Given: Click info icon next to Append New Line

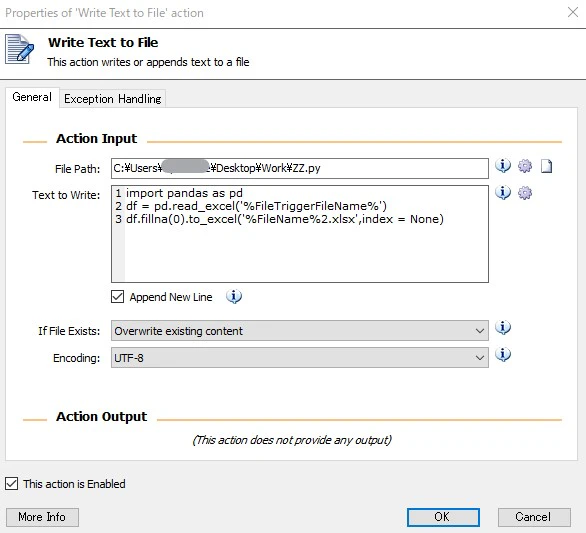Looking at the screenshot, I should [234, 296].
